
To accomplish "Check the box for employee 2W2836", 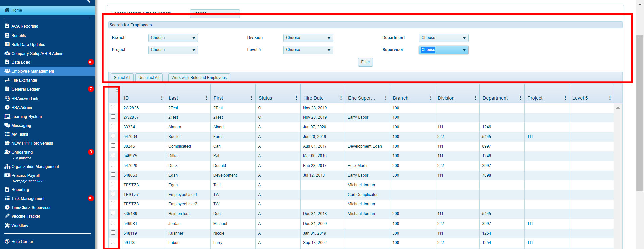I will click(113, 107).
